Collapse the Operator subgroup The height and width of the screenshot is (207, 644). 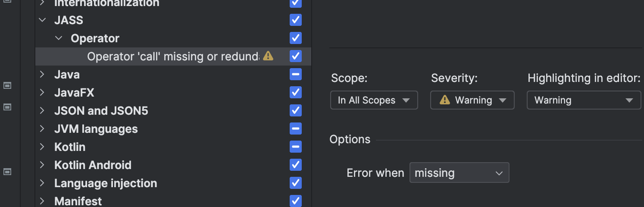59,38
